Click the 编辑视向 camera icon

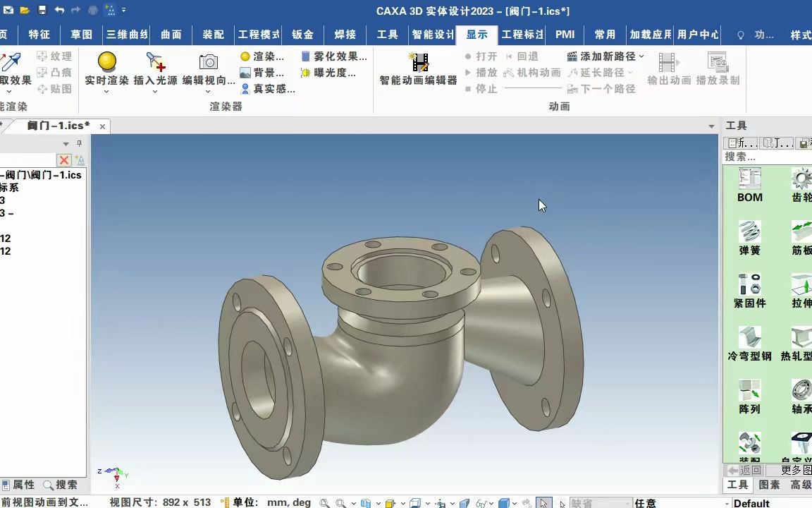[208, 61]
